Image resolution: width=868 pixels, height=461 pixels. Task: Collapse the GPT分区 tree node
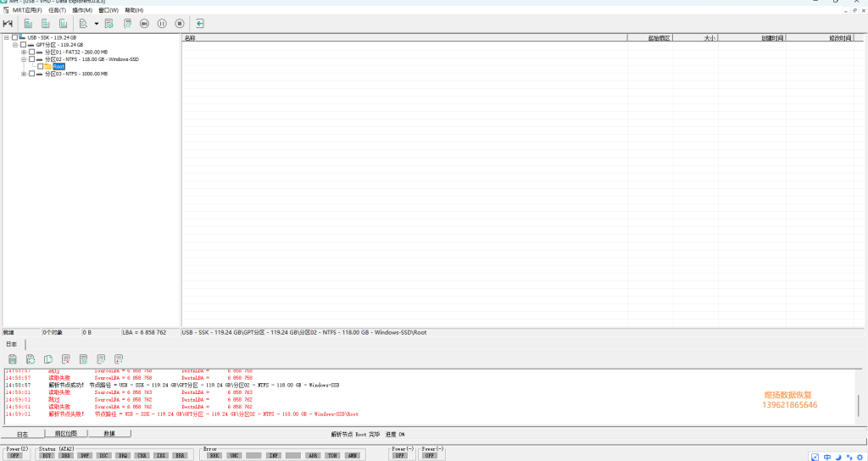coord(15,45)
